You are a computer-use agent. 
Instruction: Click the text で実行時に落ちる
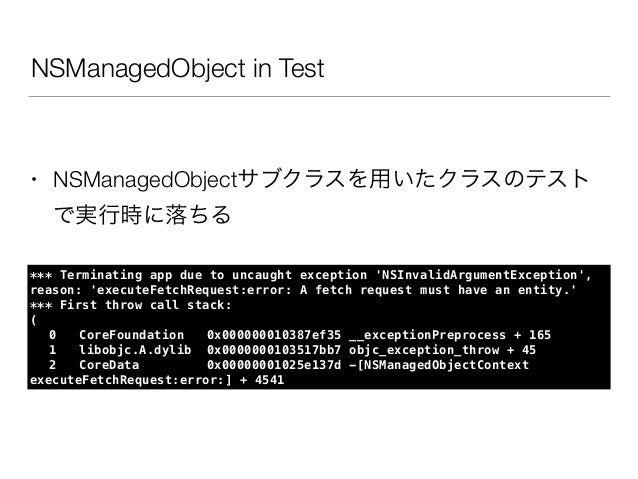click(142, 215)
